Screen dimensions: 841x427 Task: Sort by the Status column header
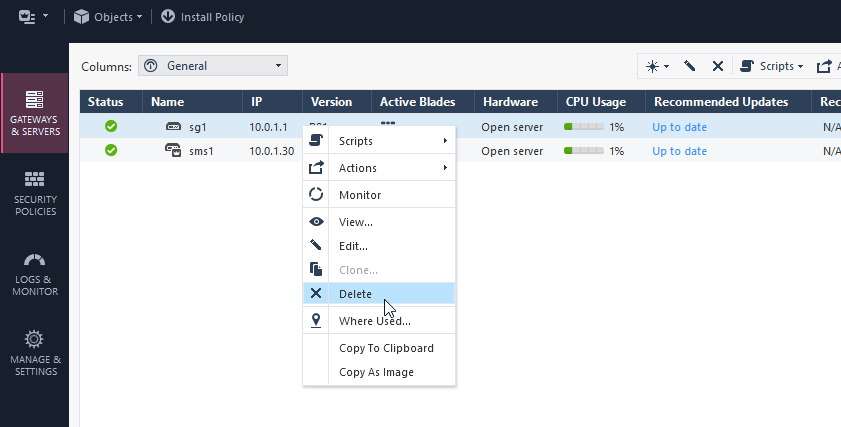[111, 102]
